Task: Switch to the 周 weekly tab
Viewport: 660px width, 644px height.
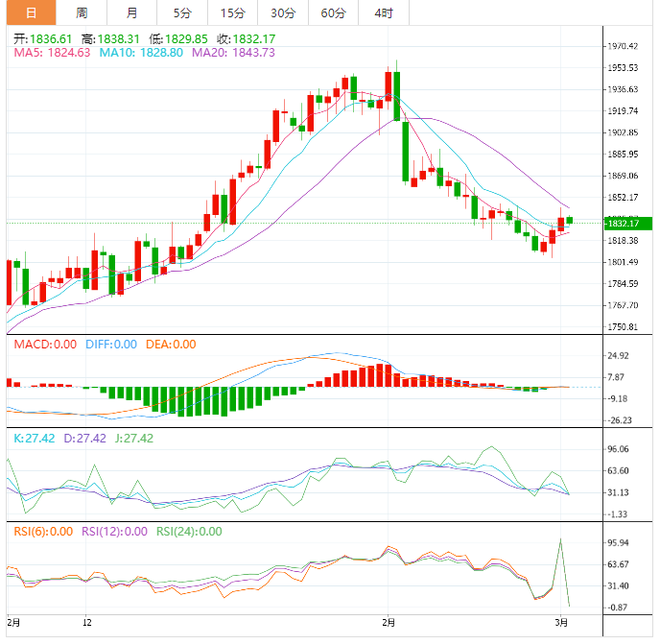Action: pos(82,12)
